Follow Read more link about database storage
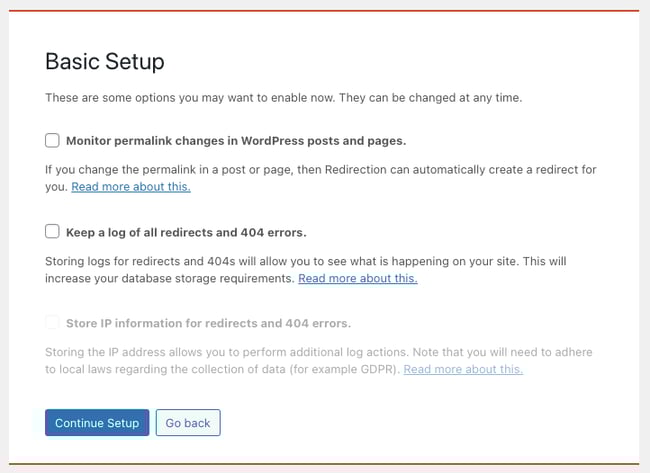The height and width of the screenshot is (473, 650). click(x=357, y=278)
